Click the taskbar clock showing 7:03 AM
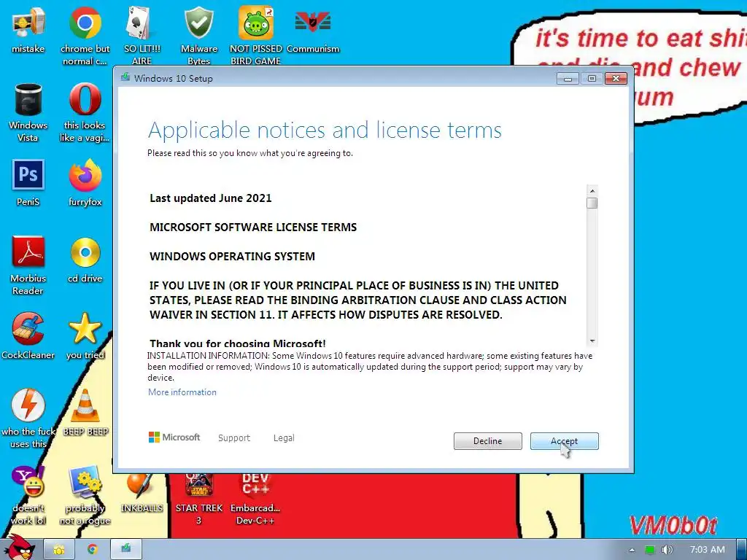 point(708,550)
